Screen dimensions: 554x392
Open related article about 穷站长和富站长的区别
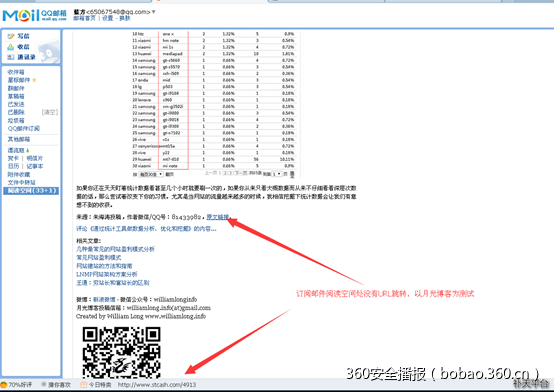point(113,283)
